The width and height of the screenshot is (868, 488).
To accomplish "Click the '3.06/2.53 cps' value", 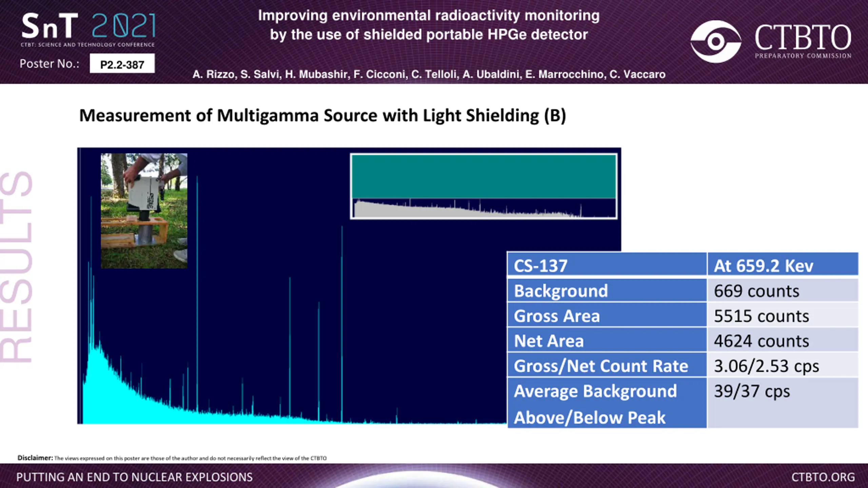I will [x=783, y=365].
